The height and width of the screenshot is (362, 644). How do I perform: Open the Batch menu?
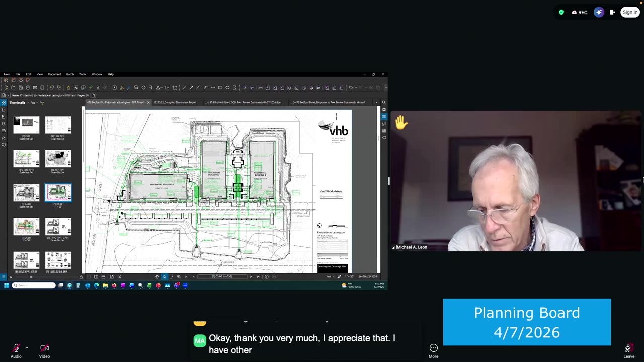tap(70, 74)
